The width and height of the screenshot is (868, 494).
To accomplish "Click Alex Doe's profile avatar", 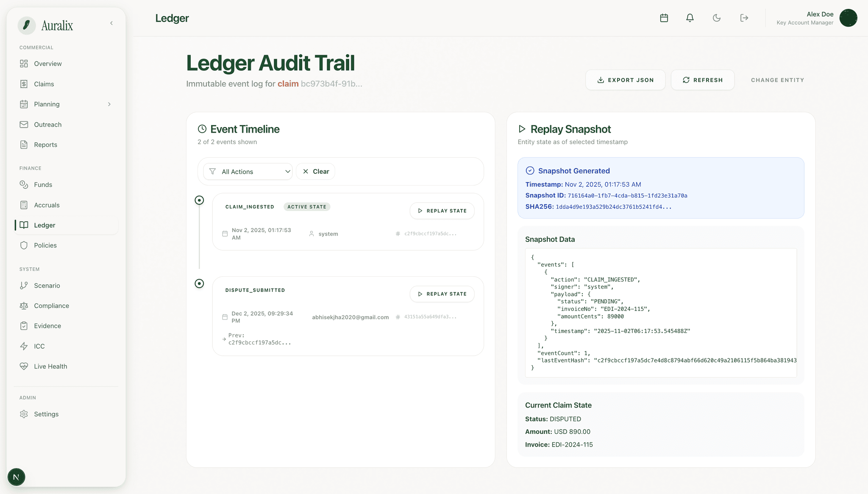I will click(848, 18).
